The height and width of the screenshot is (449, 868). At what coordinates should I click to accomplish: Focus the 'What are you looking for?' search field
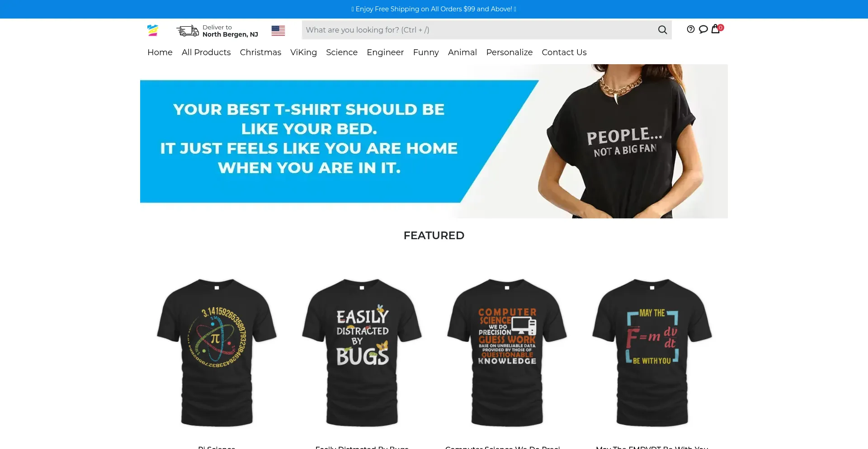click(x=479, y=30)
